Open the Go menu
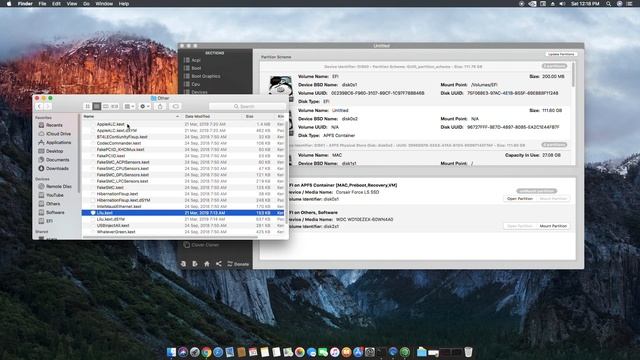 pos(86,4)
